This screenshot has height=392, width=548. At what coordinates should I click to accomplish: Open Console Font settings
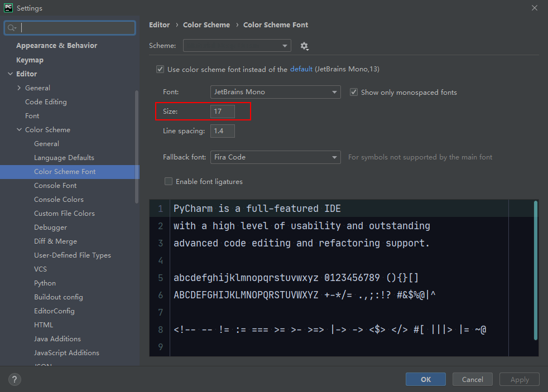[55, 185]
